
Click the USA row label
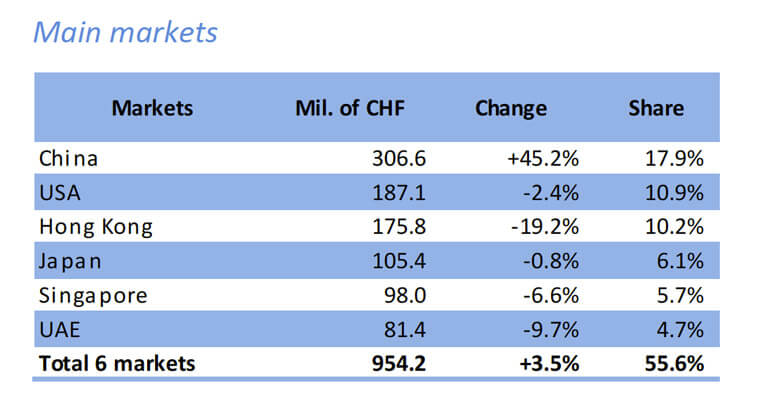[x=58, y=192]
